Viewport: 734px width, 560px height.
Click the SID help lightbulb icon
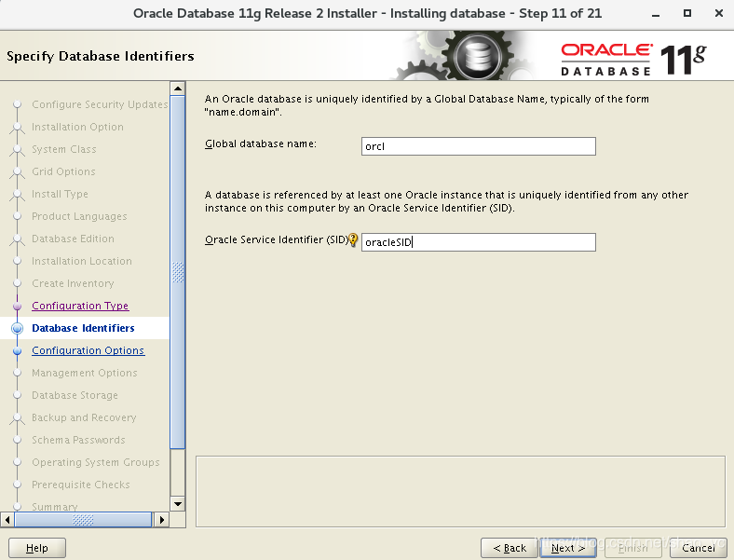(x=353, y=240)
